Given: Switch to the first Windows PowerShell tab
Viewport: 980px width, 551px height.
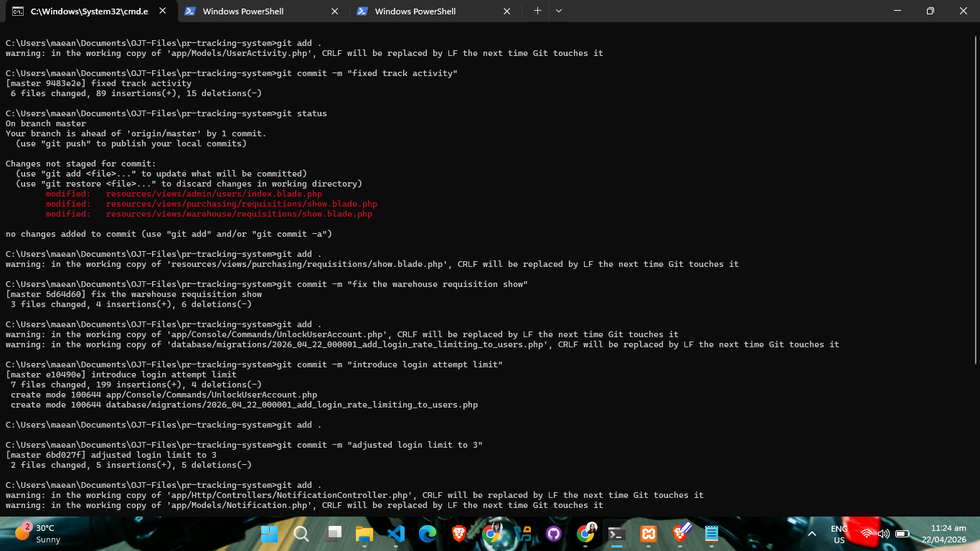Looking at the screenshot, I should coord(261,11).
